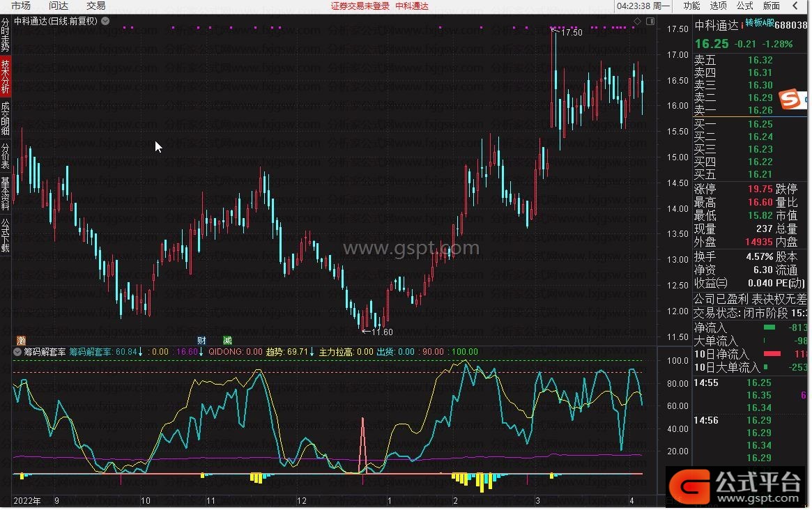812x510 pixels.
Task: Open the 版面 menu
Action: click(x=772, y=6)
